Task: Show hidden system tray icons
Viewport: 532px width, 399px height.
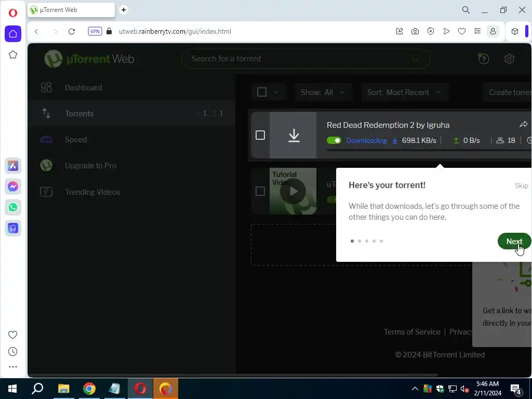Action: point(415,389)
